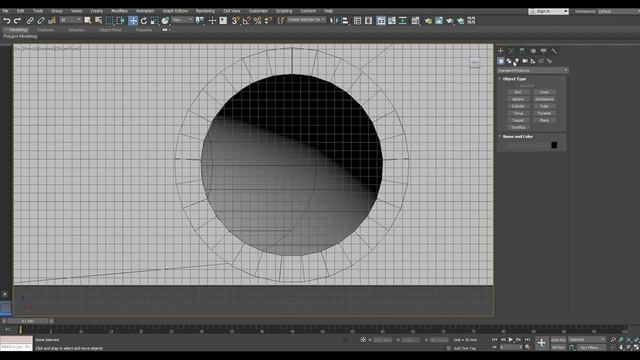Open the File menu
The image size is (640, 360).
[x=5, y=11]
